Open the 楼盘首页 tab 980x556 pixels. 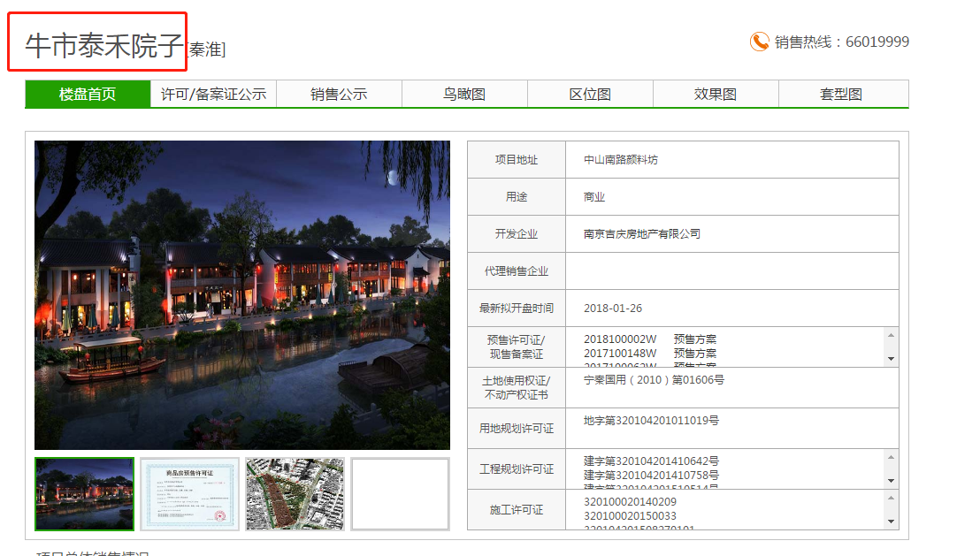point(88,95)
